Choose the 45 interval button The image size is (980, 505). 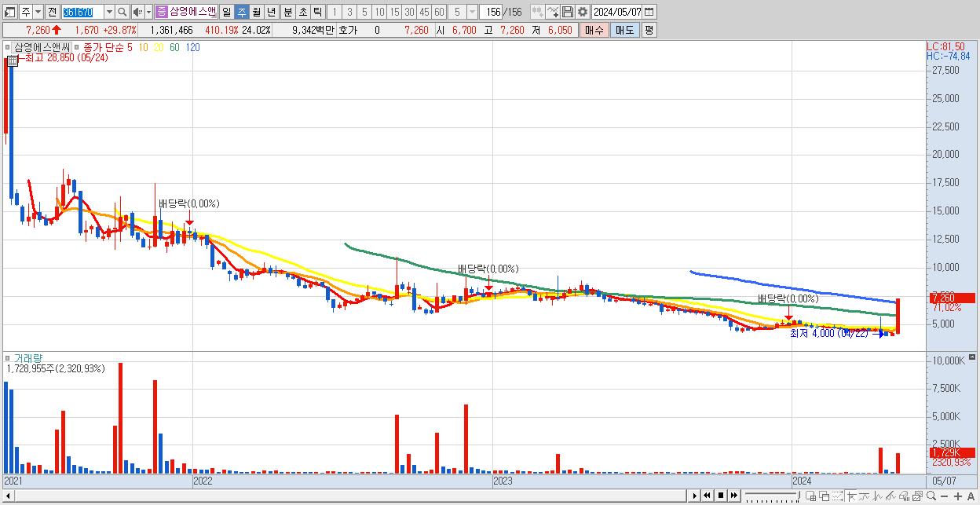pos(424,12)
